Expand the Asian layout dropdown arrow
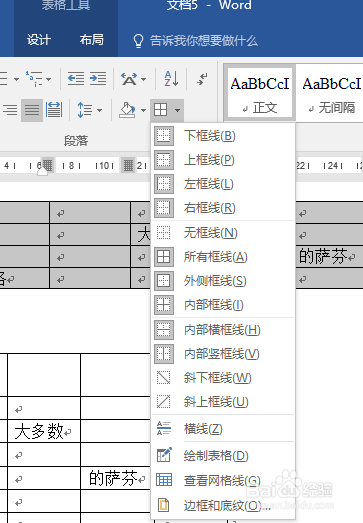This screenshot has width=363, height=523. point(144,79)
